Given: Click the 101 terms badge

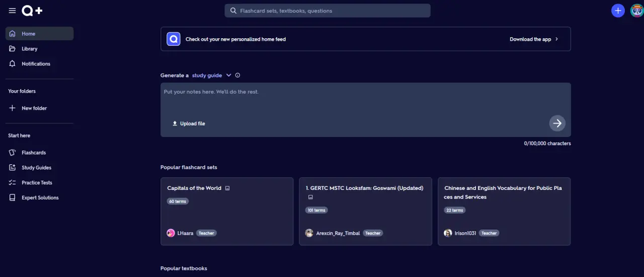Looking at the screenshot, I should (x=317, y=210).
